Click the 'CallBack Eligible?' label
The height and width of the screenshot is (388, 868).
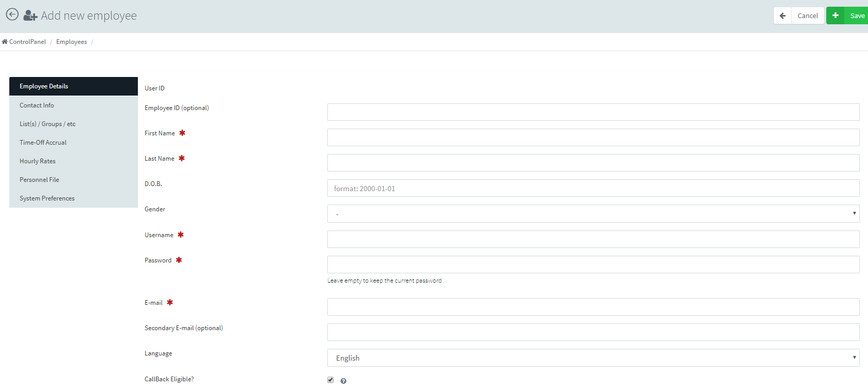coord(169,379)
